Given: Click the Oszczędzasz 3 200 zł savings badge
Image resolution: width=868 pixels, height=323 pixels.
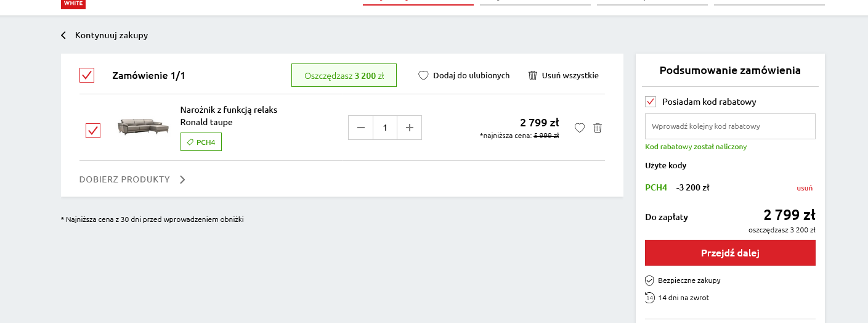Looking at the screenshot, I should pos(344,75).
